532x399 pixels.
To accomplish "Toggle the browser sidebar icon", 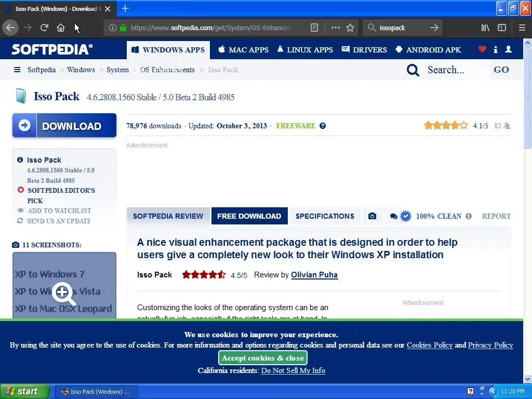I will point(502,28).
